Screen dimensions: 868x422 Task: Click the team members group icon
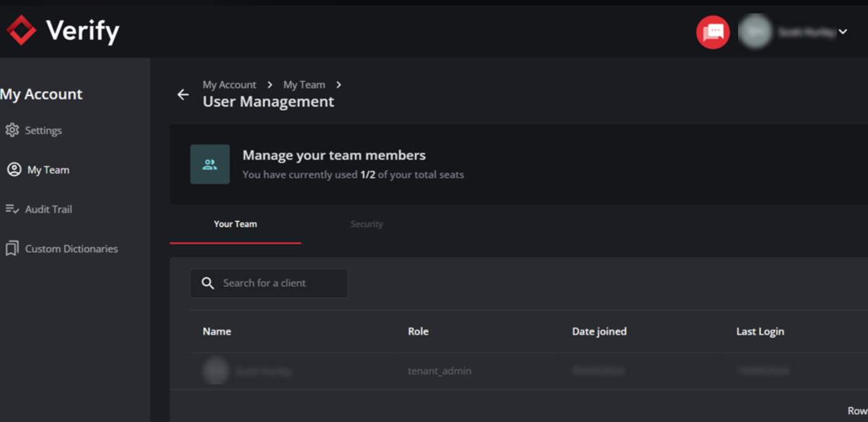point(210,164)
